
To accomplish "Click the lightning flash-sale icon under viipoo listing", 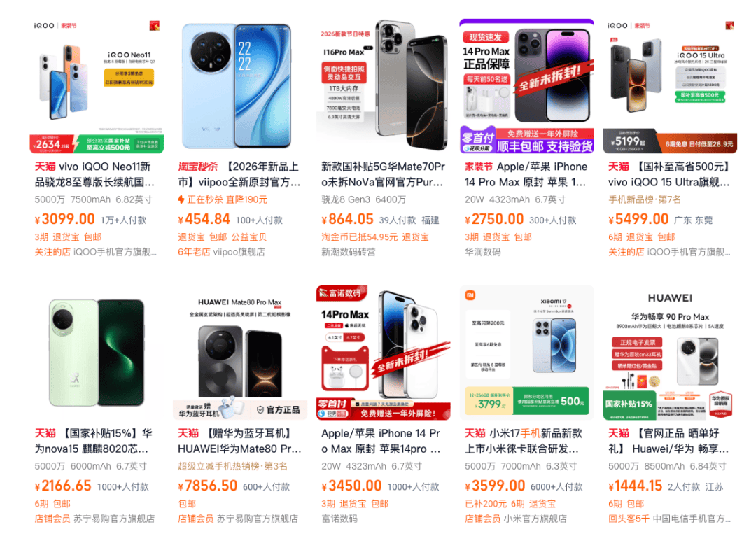I will pos(181,199).
